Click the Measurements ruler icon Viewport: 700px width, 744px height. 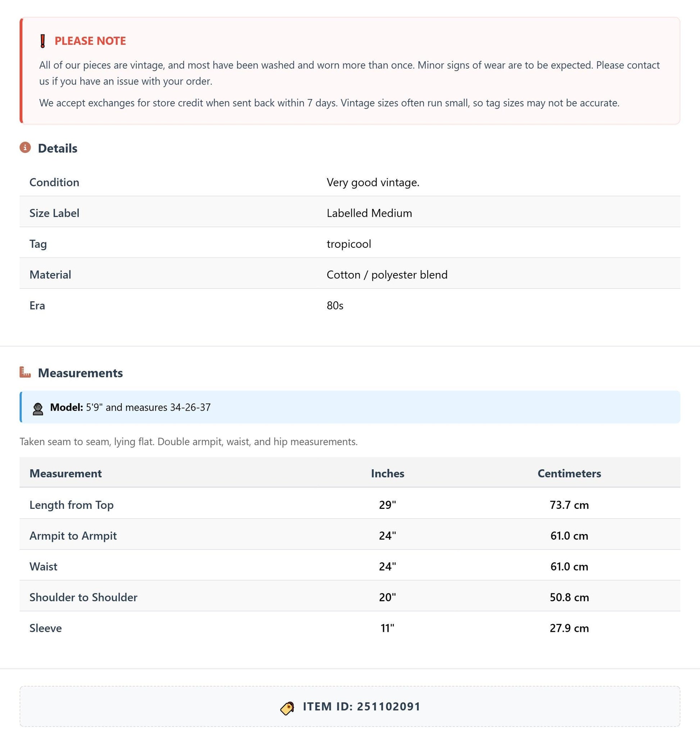click(x=25, y=372)
